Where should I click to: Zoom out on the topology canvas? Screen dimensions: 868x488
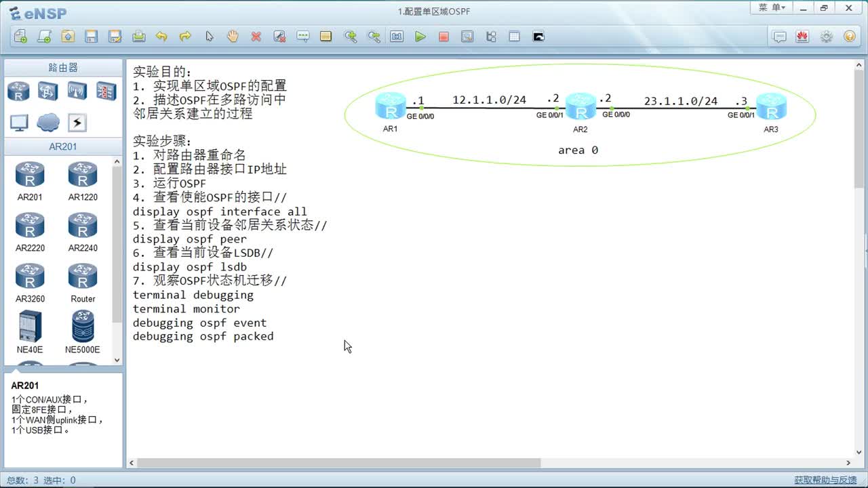[374, 37]
